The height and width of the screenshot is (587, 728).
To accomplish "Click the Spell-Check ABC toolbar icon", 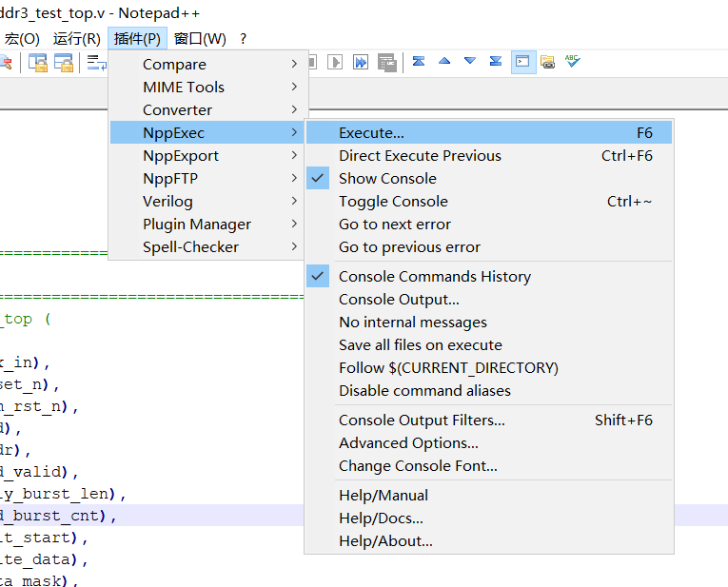I will pyautogui.click(x=572, y=62).
